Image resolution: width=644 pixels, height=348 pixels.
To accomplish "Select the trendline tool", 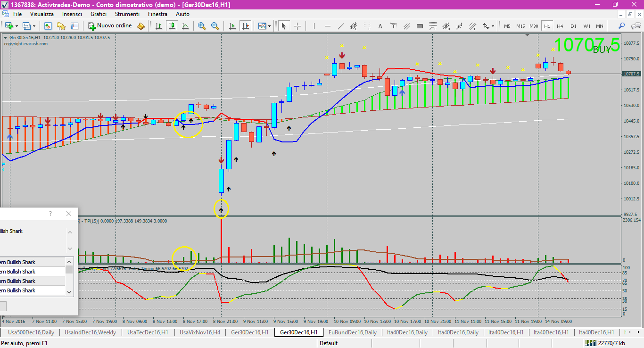I will coord(340,26).
